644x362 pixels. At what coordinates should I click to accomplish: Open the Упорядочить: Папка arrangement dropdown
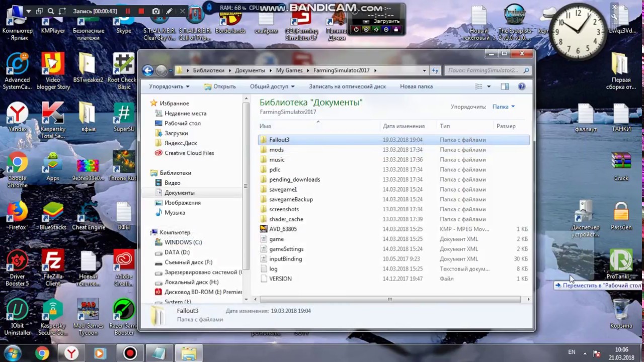pos(504,107)
